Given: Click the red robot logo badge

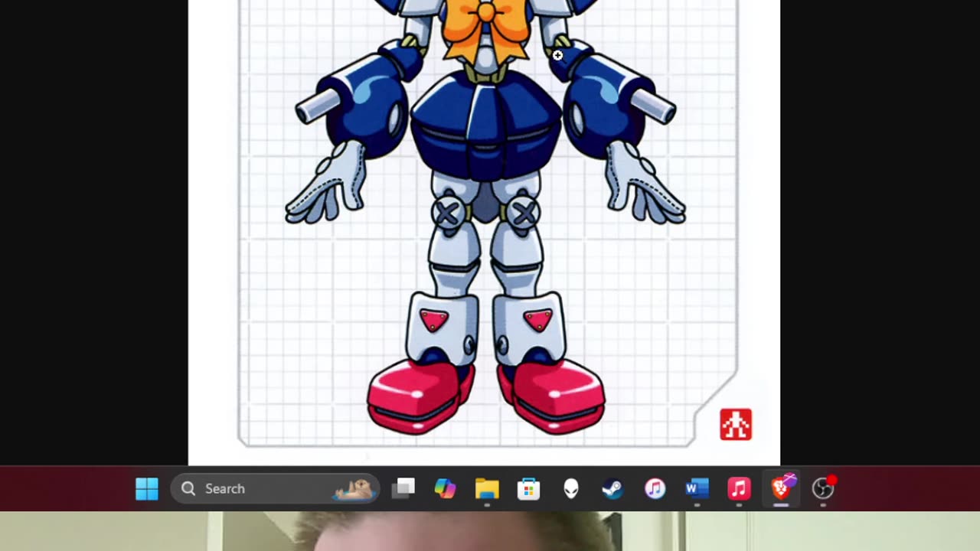Looking at the screenshot, I should click(736, 425).
